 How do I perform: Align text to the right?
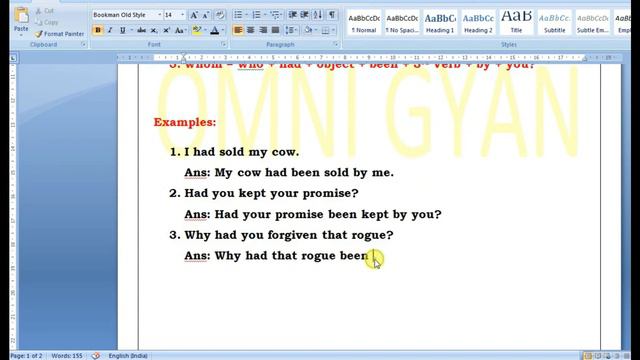pyautogui.click(x=263, y=30)
